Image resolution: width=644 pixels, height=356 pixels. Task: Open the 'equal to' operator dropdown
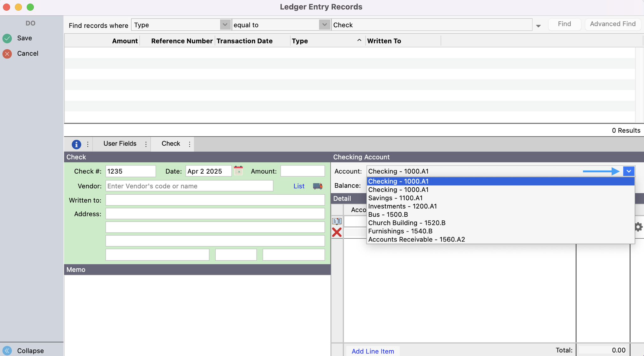(x=324, y=25)
